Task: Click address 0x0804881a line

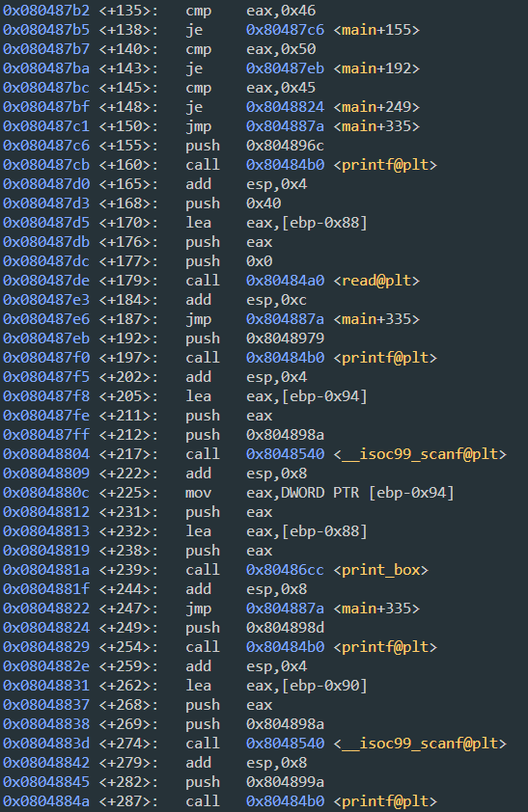Action: click(x=46, y=570)
